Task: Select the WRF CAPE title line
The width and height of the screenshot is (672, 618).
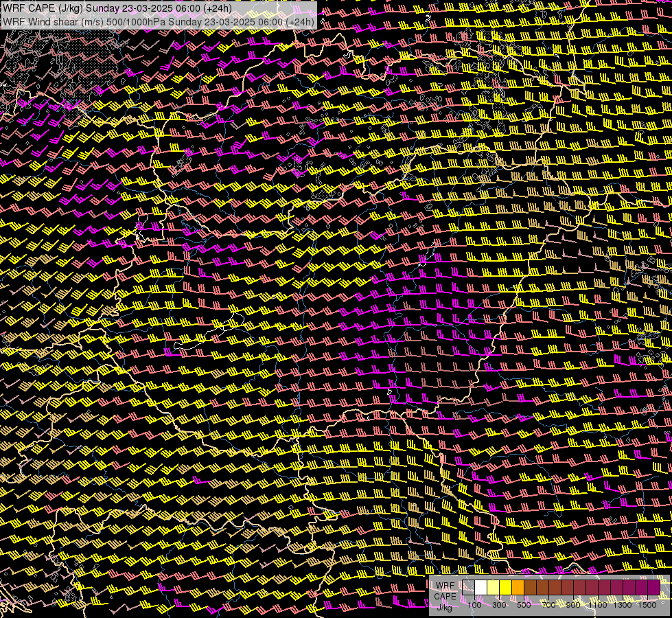Action: pos(117,8)
